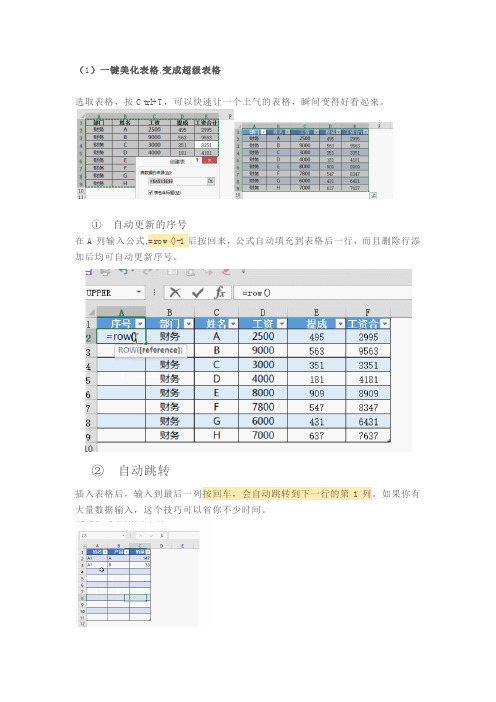Open the 工资 filter dropdown in the middle table
The image size is (496, 702).
(282, 323)
